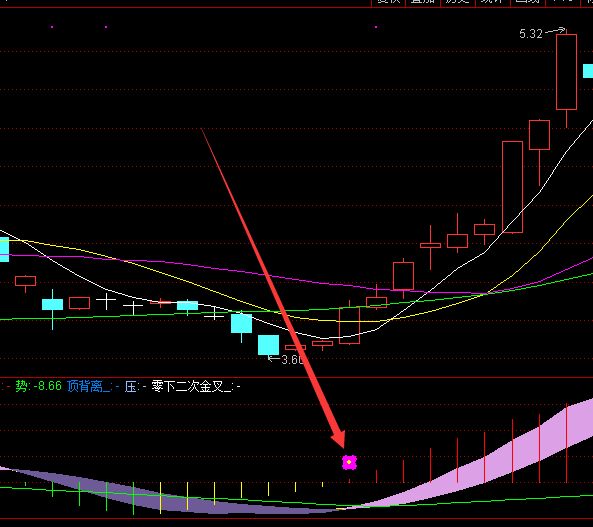Click the 零下二次金叉 indicator label
Viewport: 593px width, 527px height.
pos(191,387)
